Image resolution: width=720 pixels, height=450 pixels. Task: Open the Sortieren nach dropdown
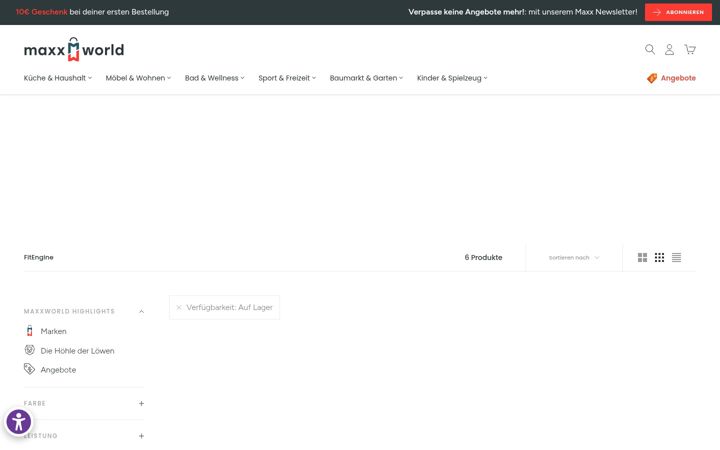coord(574,258)
